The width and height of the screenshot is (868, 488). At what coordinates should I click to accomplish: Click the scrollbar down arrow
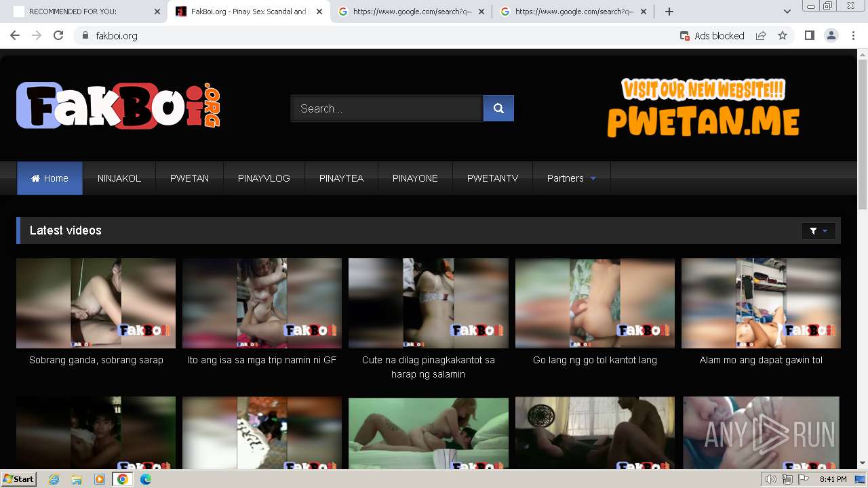coord(863,464)
